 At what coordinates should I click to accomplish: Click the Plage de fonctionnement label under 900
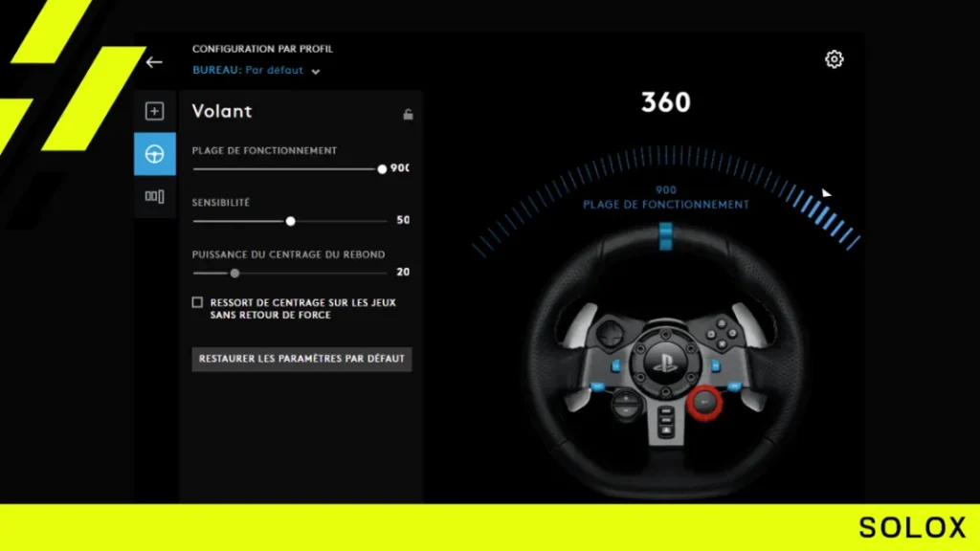666,205
